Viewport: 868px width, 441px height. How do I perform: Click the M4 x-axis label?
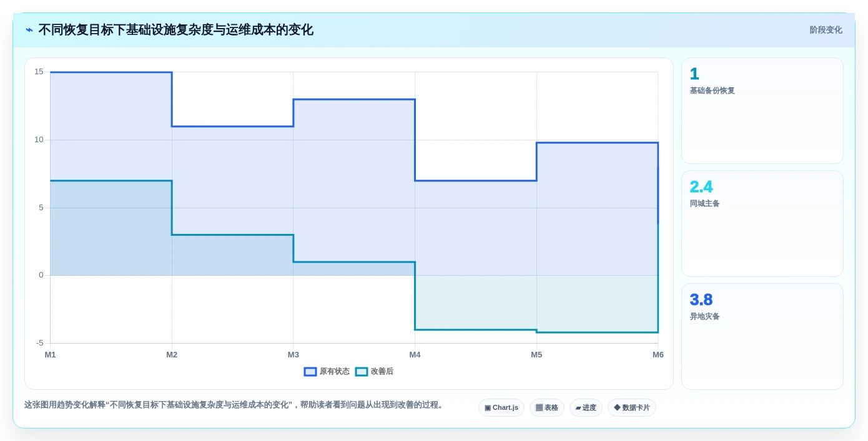415,355
